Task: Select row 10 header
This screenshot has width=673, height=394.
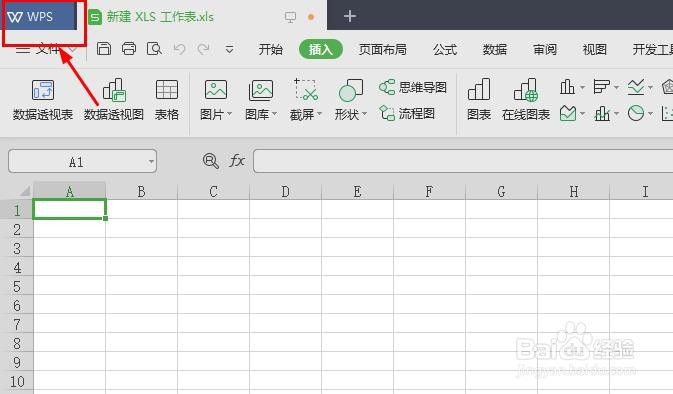Action: [x=17, y=381]
